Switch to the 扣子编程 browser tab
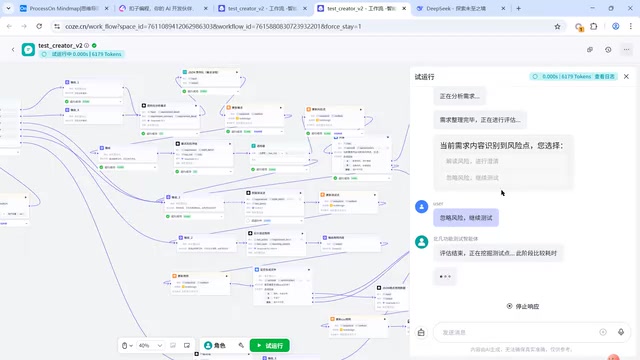This screenshot has width=640, height=360. pyautogui.click(x=164, y=8)
